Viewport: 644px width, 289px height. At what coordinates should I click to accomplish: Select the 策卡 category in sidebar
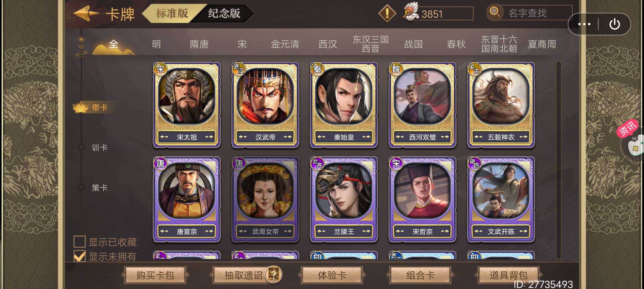pos(99,188)
